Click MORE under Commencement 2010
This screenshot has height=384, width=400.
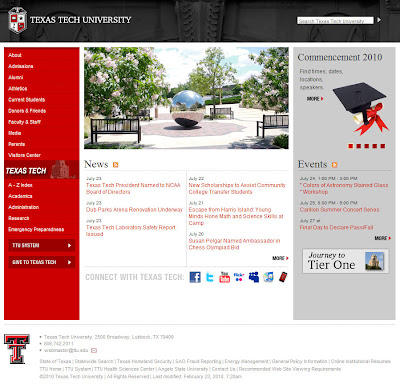315,99
